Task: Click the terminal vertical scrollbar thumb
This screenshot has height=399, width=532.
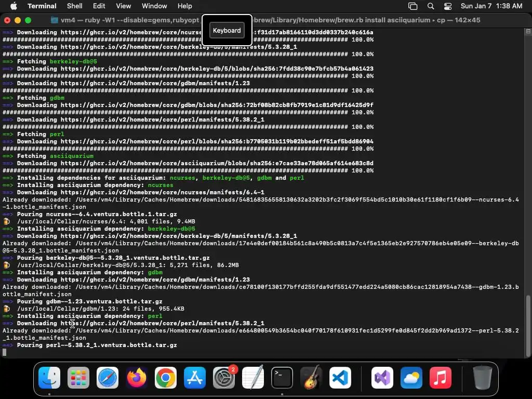Action: click(528, 326)
